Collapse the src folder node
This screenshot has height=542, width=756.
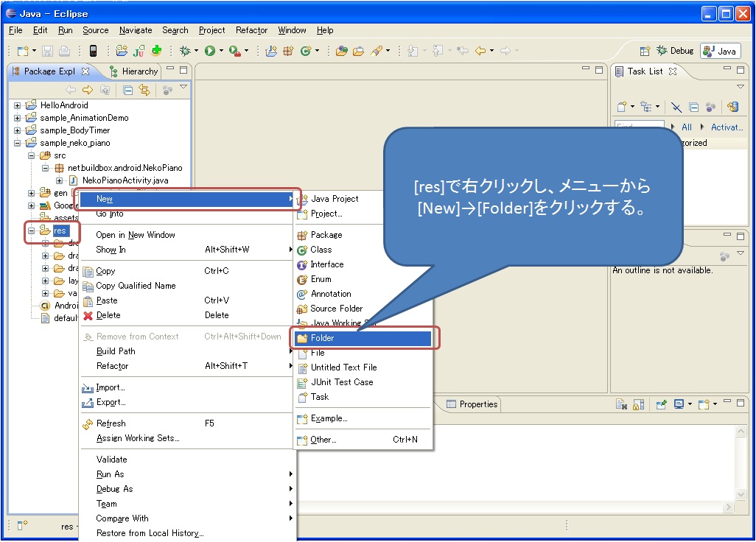point(32,155)
